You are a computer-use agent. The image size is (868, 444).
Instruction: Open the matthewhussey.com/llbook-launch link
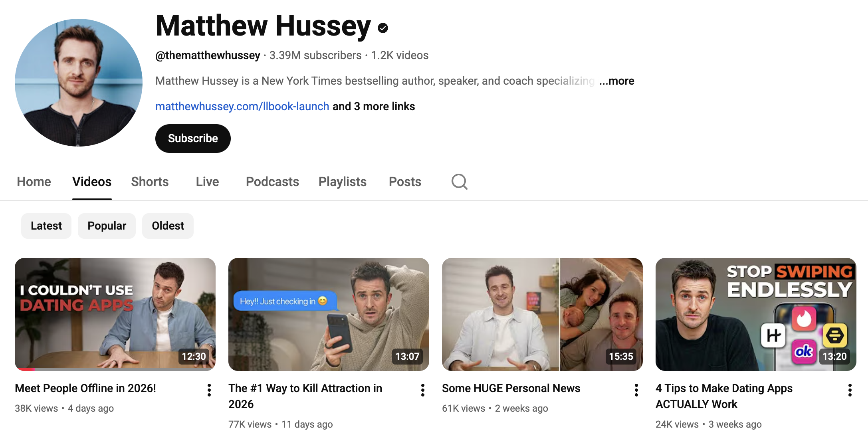coord(242,107)
